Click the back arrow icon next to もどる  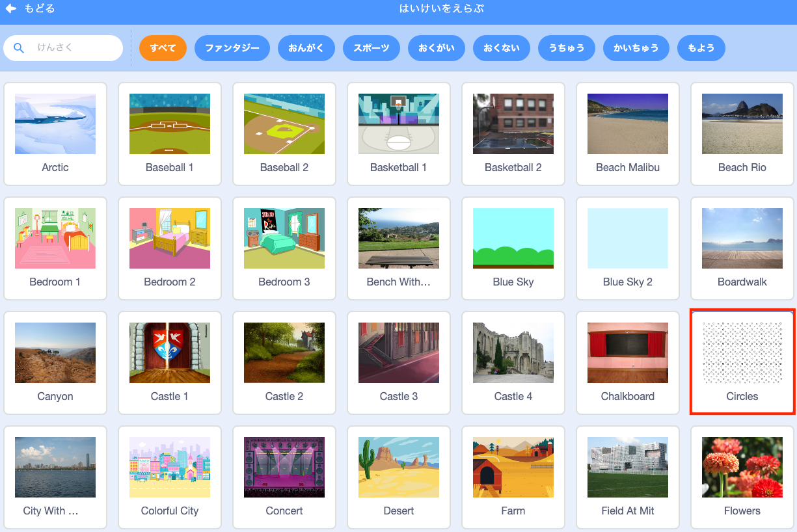tap(11, 9)
